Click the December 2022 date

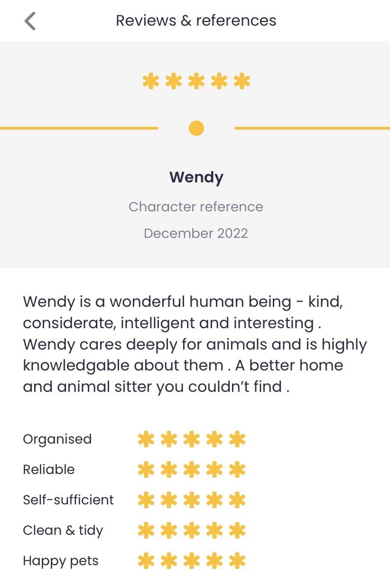click(196, 234)
